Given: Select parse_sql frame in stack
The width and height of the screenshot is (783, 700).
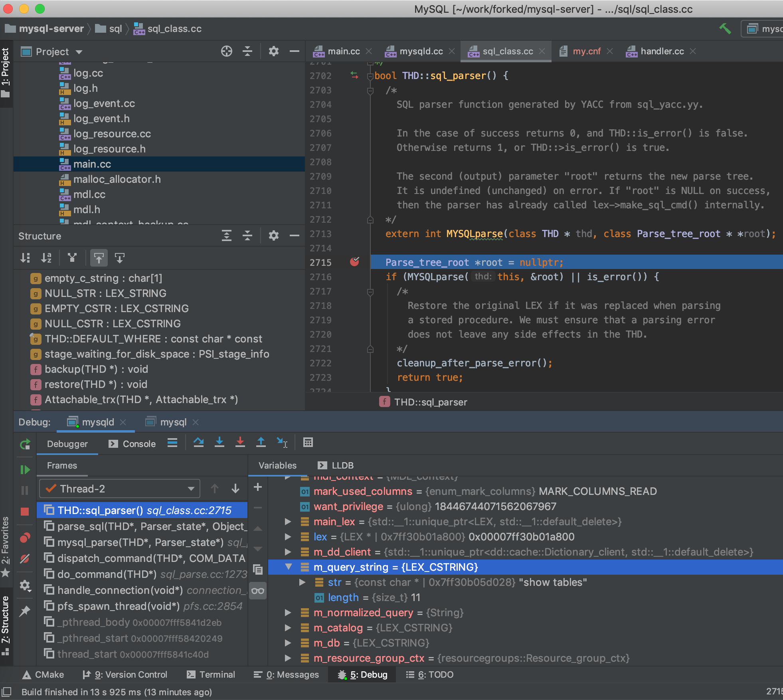Looking at the screenshot, I should 142,526.
